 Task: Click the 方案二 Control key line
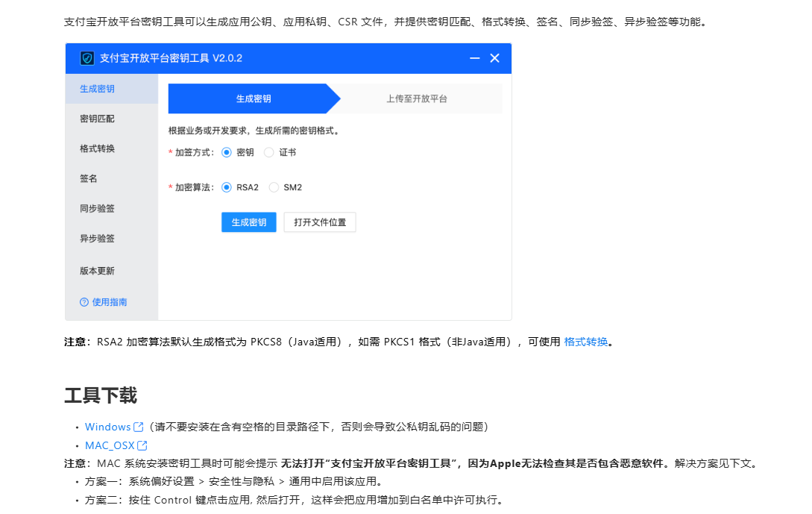tap(294, 500)
